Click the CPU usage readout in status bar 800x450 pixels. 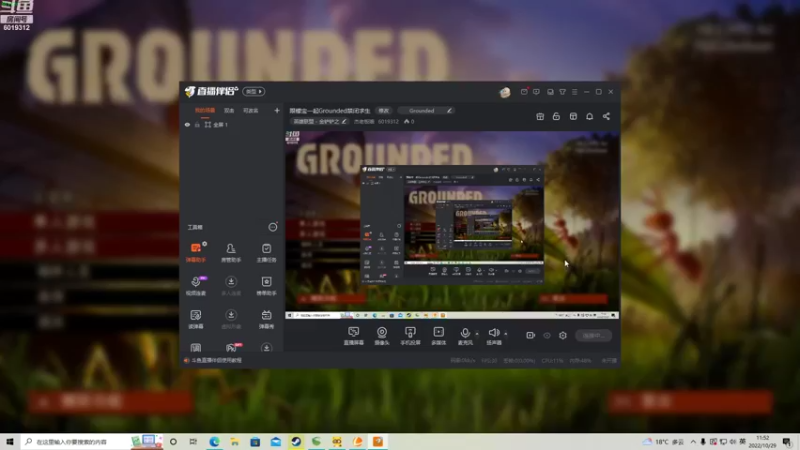552,361
